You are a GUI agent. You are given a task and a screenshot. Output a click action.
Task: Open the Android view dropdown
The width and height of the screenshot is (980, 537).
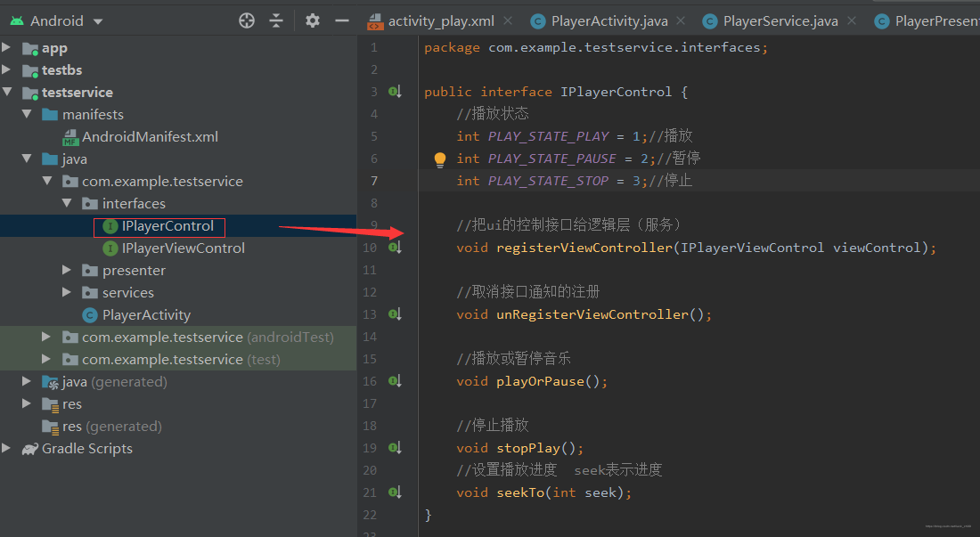(98, 21)
